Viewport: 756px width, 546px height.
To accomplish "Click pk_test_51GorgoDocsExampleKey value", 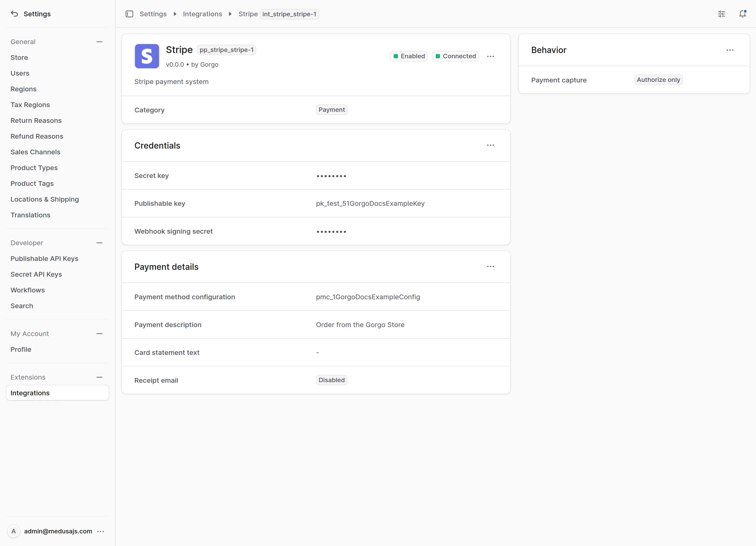I will [x=370, y=204].
